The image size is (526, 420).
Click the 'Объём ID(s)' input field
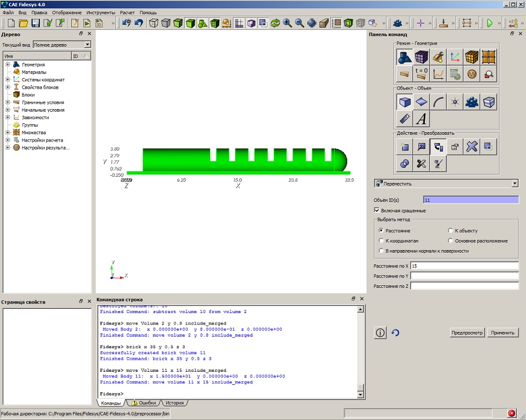[471, 200]
